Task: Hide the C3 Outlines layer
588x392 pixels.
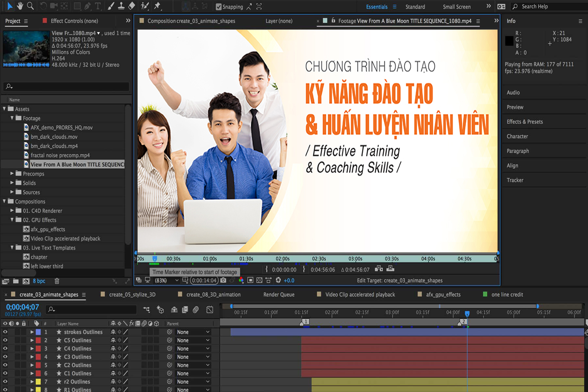Action: tap(5, 357)
